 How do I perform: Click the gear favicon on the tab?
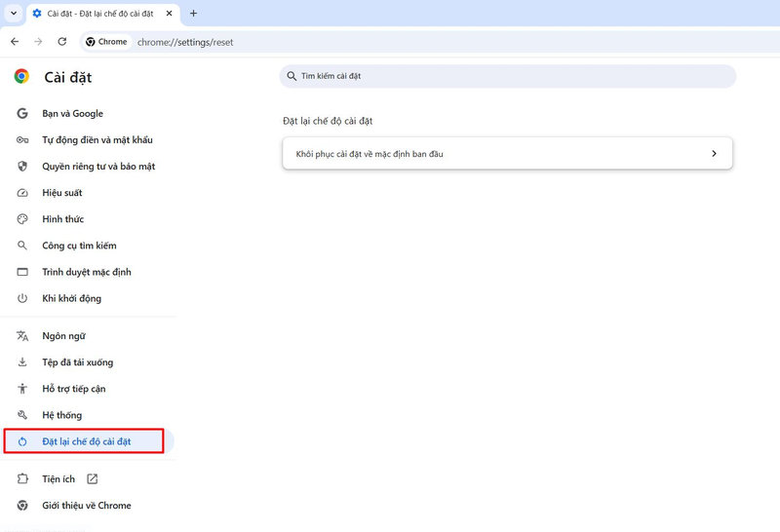(x=37, y=14)
